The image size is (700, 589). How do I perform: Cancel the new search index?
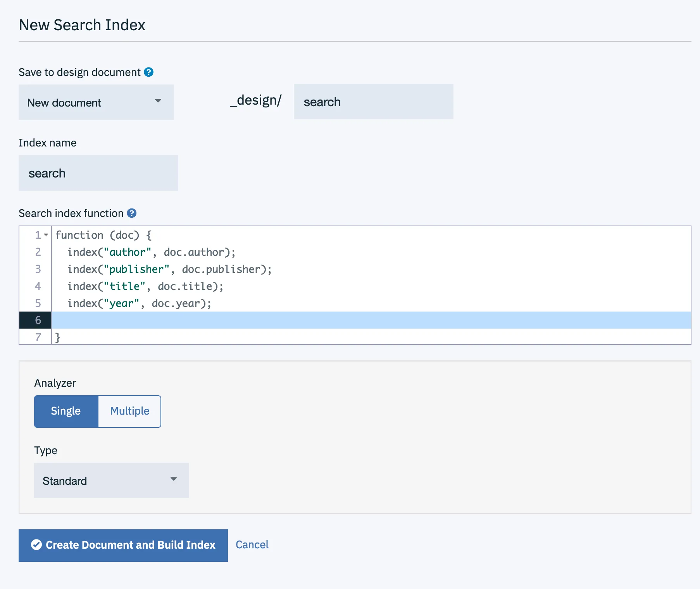tap(252, 545)
